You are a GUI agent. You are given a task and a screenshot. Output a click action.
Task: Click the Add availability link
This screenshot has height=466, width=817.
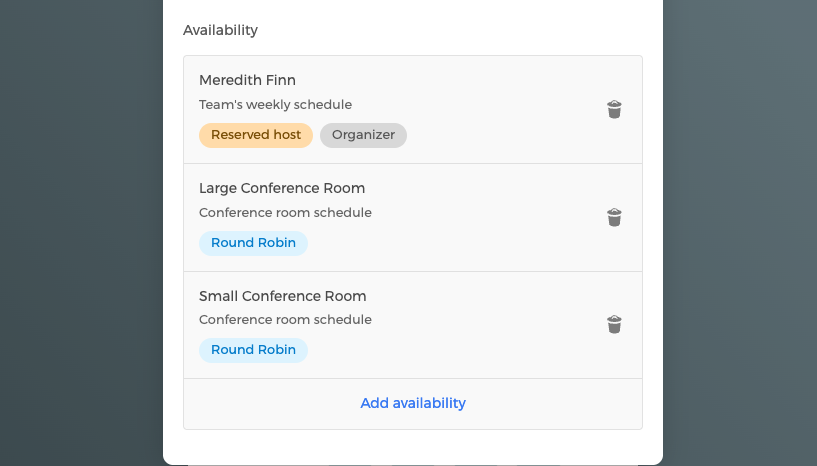pos(413,403)
